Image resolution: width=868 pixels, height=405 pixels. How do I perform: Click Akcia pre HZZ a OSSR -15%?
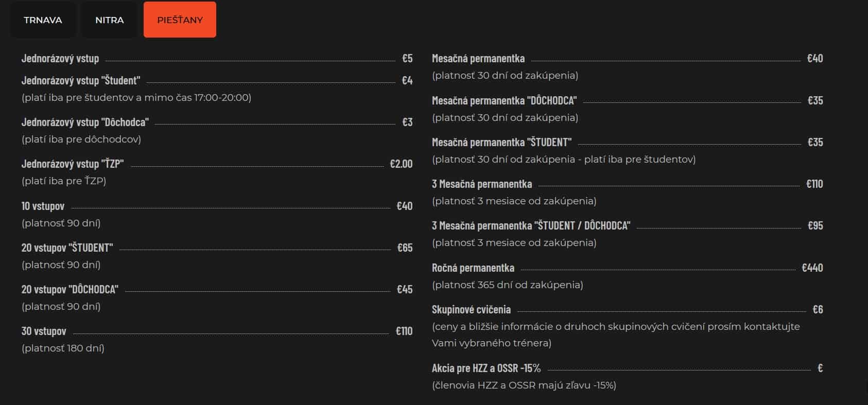pyautogui.click(x=486, y=368)
